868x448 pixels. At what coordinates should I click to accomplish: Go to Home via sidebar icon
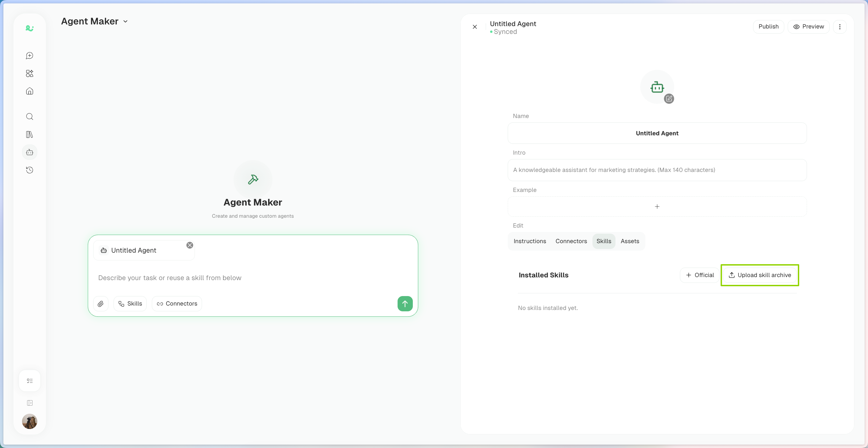[x=29, y=91]
